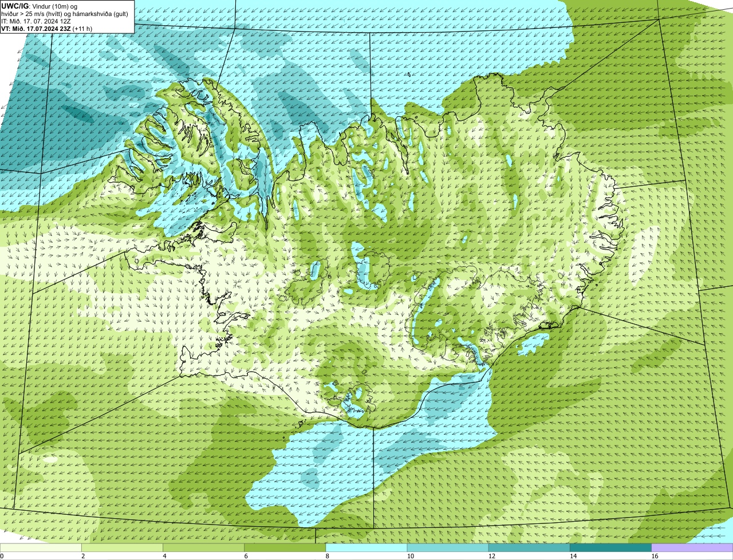Click the lavender above-16 m/s legend swatch
This screenshot has width=733, height=560.
692,547
